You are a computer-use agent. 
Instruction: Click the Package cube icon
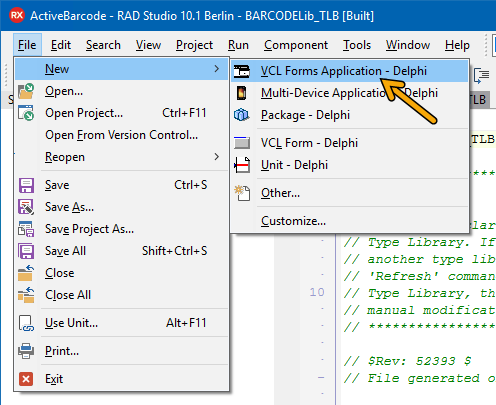coord(242,115)
